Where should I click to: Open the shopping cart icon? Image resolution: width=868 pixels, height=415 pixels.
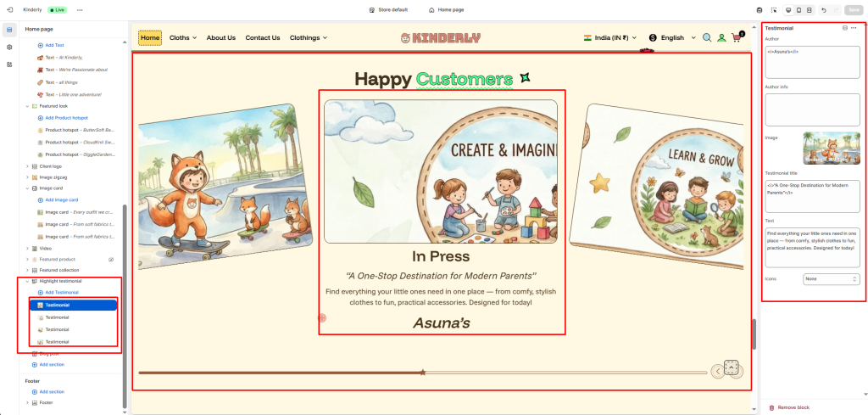737,38
